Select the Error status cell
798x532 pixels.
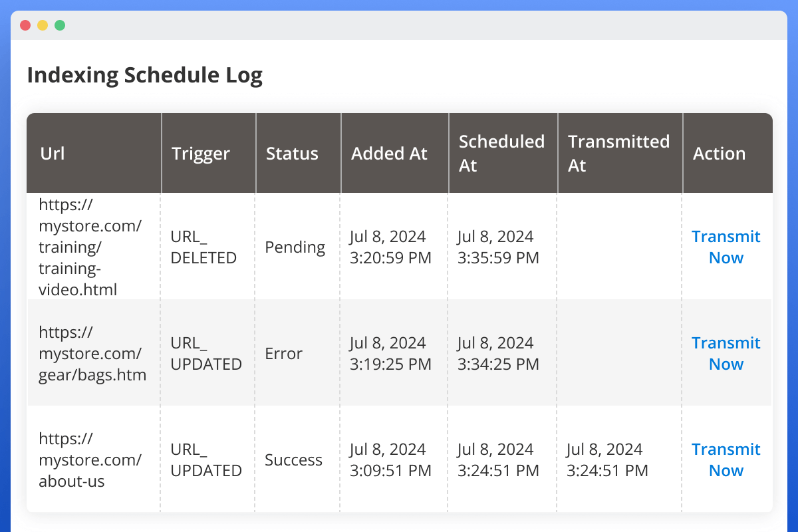pos(283,353)
